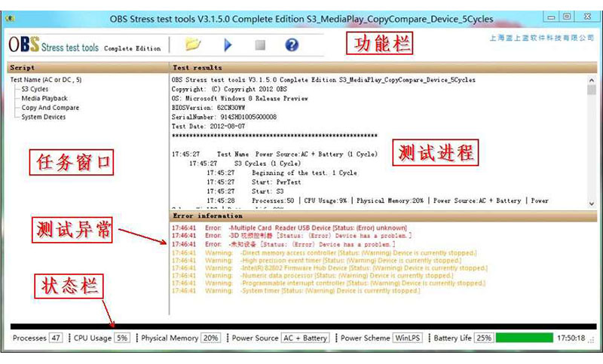The width and height of the screenshot is (603, 364).
Task: Select High precision event timer warning
Action: pyautogui.click(x=317, y=261)
